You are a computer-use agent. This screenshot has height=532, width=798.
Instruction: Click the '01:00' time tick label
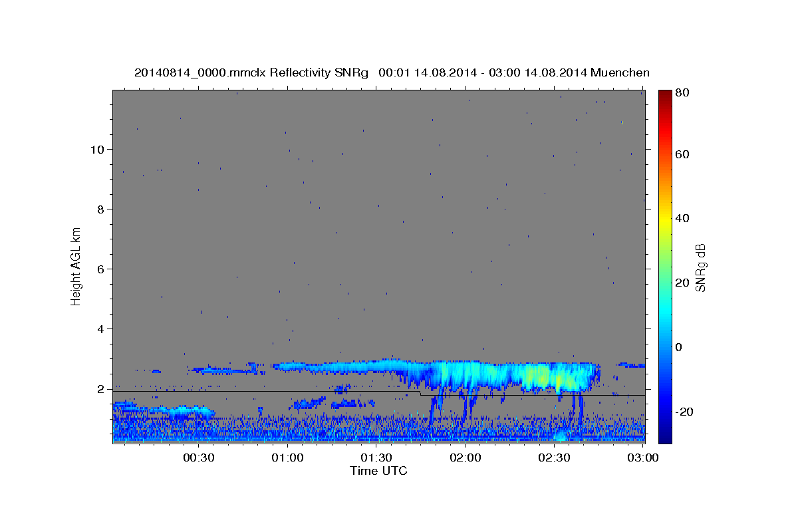288,458
